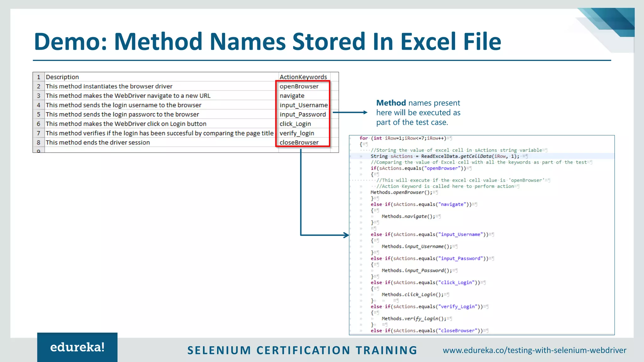
Task: Click row header number 5
Action: [39, 114]
